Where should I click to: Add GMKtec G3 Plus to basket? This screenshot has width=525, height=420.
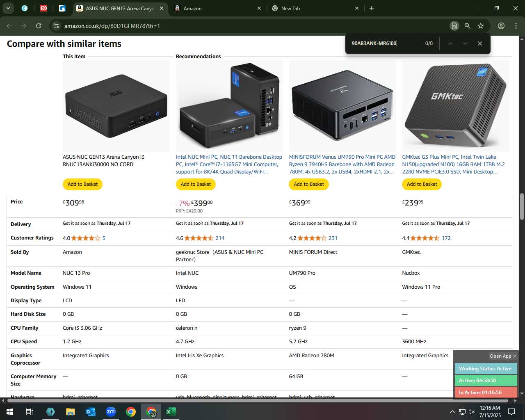[422, 184]
